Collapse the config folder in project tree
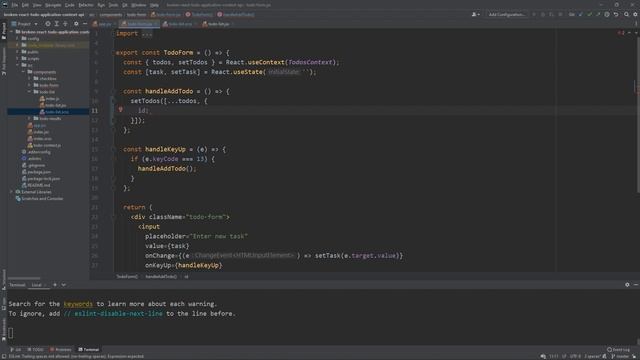 point(18,38)
